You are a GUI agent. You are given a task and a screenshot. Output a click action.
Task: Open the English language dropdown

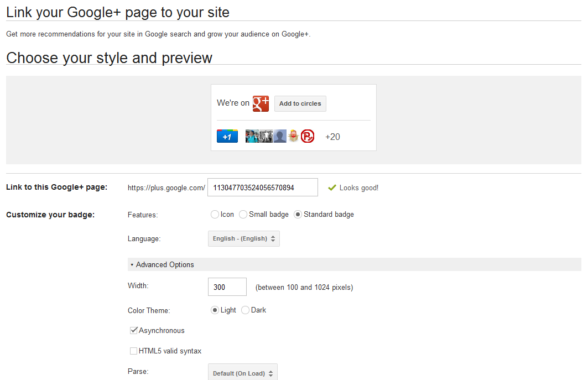pyautogui.click(x=244, y=238)
